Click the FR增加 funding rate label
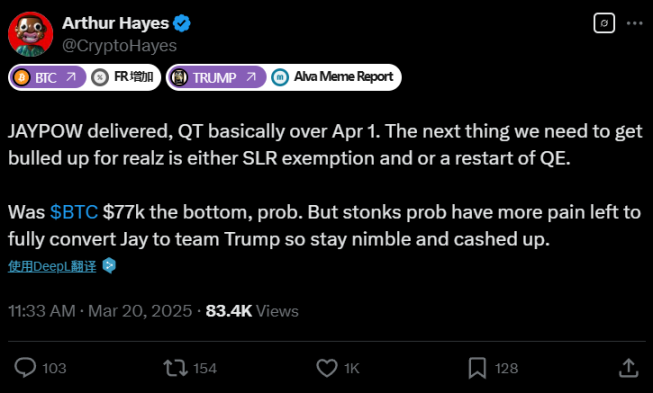 (x=123, y=77)
